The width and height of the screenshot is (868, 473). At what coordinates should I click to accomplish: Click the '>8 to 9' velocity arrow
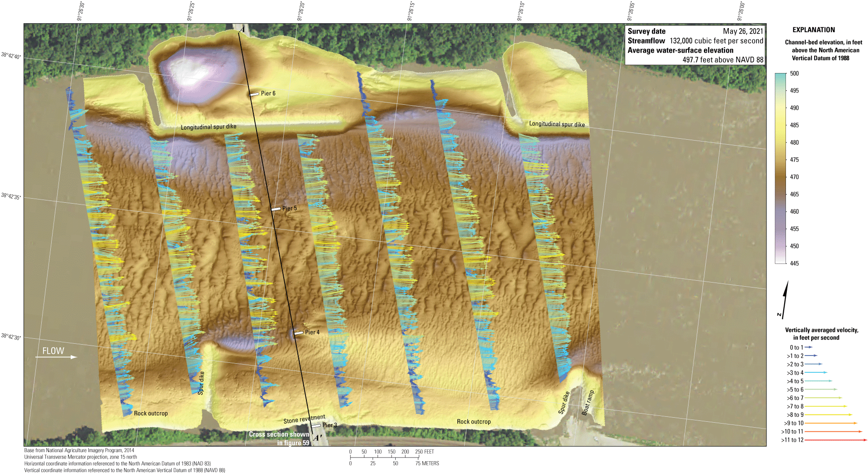(x=829, y=414)
